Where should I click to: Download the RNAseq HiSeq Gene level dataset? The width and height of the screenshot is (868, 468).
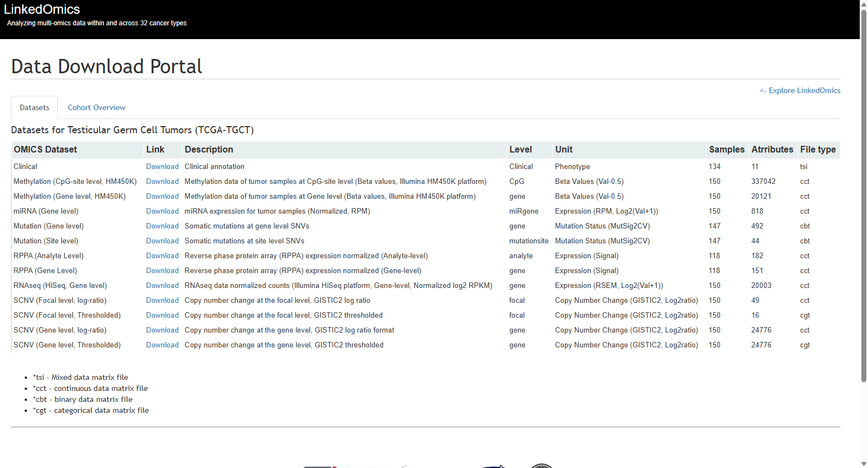click(162, 285)
